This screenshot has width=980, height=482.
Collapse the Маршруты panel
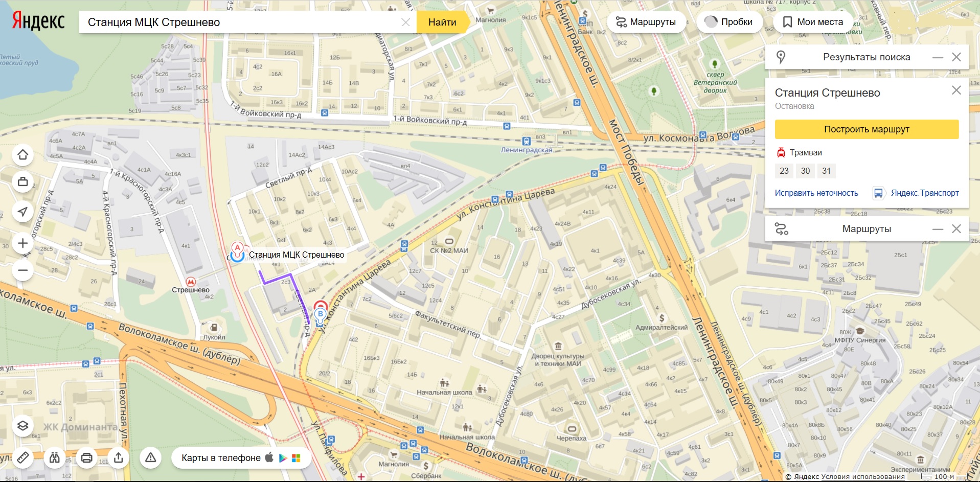point(938,229)
